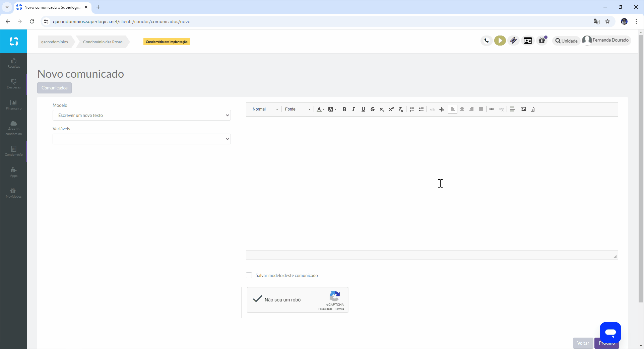Center align the text
Screen dimensions: 644x349
pyautogui.click(x=462, y=109)
